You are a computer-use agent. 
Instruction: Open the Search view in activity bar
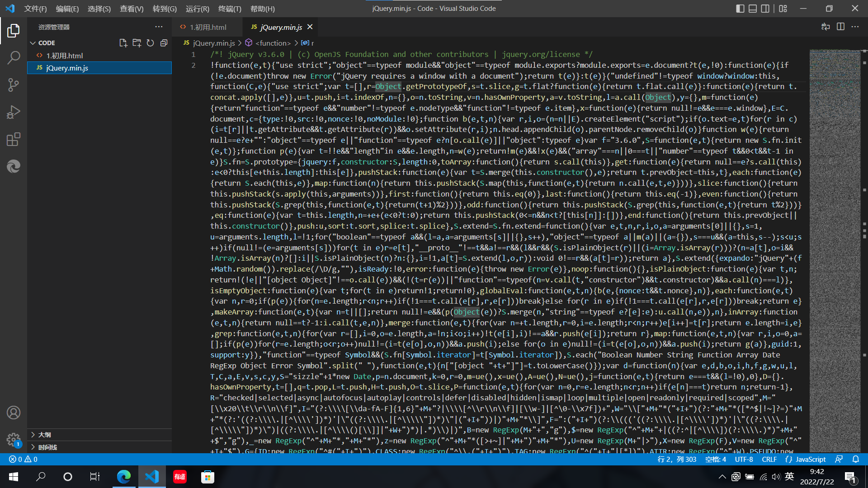click(x=14, y=58)
